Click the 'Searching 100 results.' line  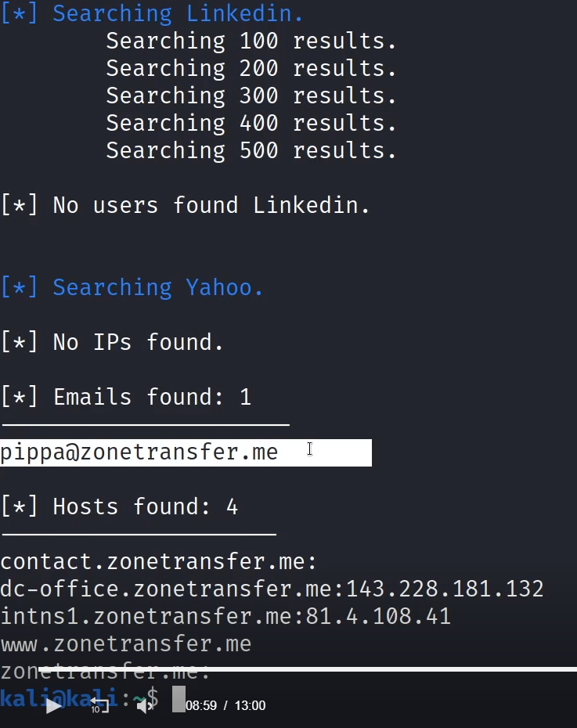coord(251,41)
